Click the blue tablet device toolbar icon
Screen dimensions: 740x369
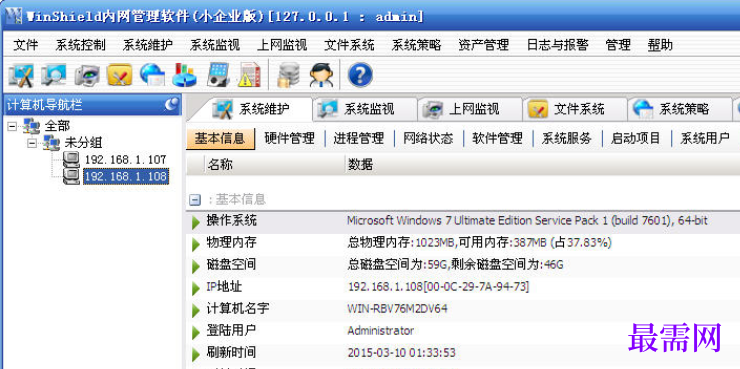coord(218,75)
